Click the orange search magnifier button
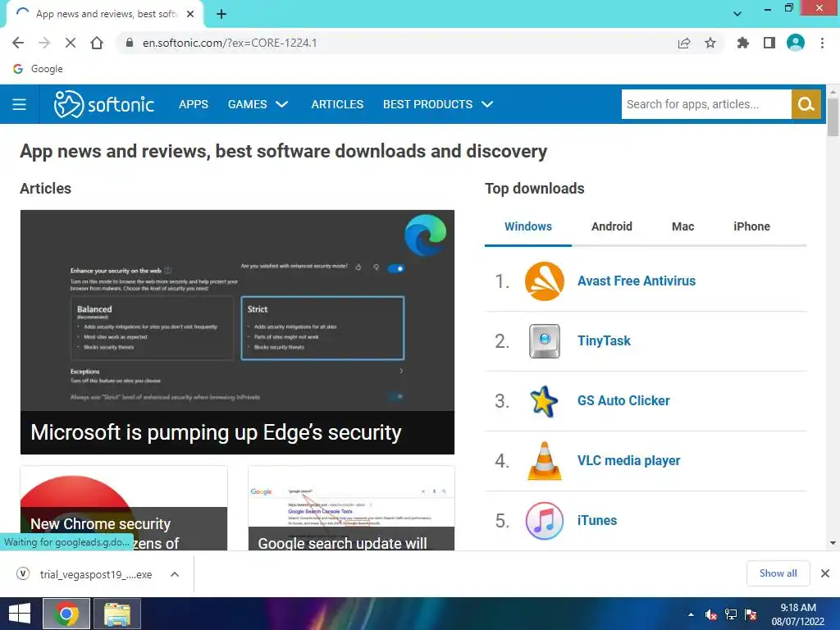840x630 pixels. coord(806,104)
